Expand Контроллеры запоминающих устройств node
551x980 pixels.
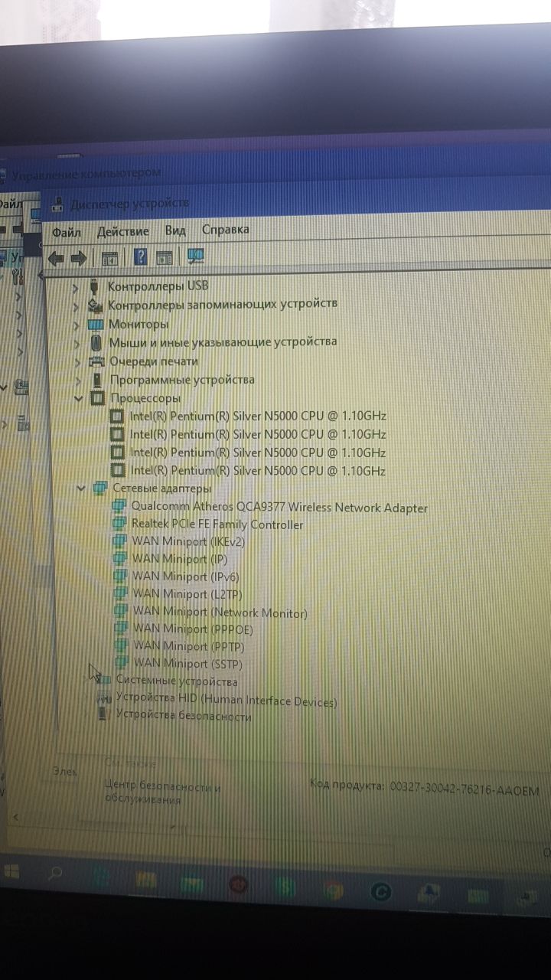(76, 306)
